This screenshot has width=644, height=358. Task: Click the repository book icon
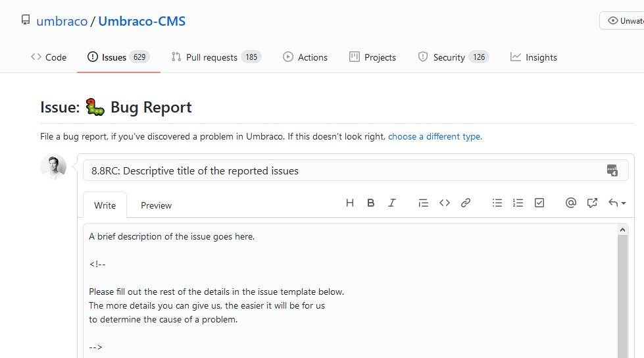pyautogui.click(x=26, y=20)
